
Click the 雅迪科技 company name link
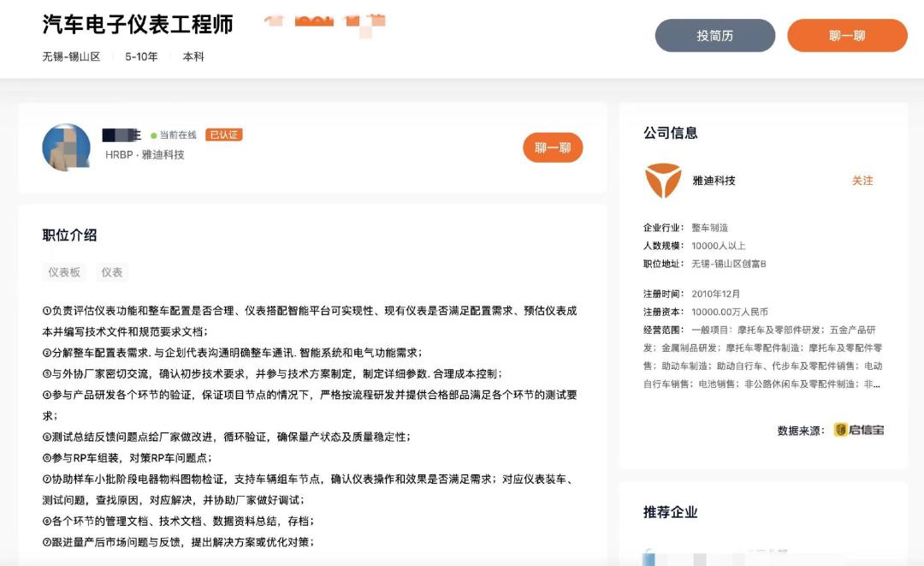pos(714,181)
